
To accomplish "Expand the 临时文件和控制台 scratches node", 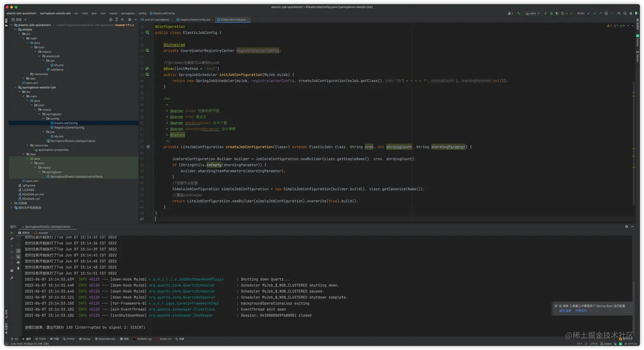I will tap(11, 208).
